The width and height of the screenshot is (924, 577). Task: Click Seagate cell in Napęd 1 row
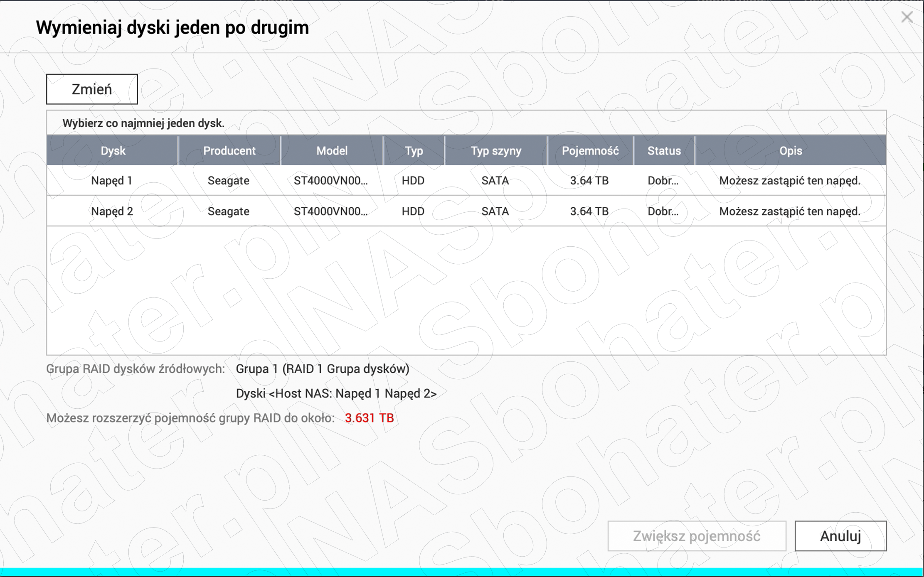tap(228, 181)
